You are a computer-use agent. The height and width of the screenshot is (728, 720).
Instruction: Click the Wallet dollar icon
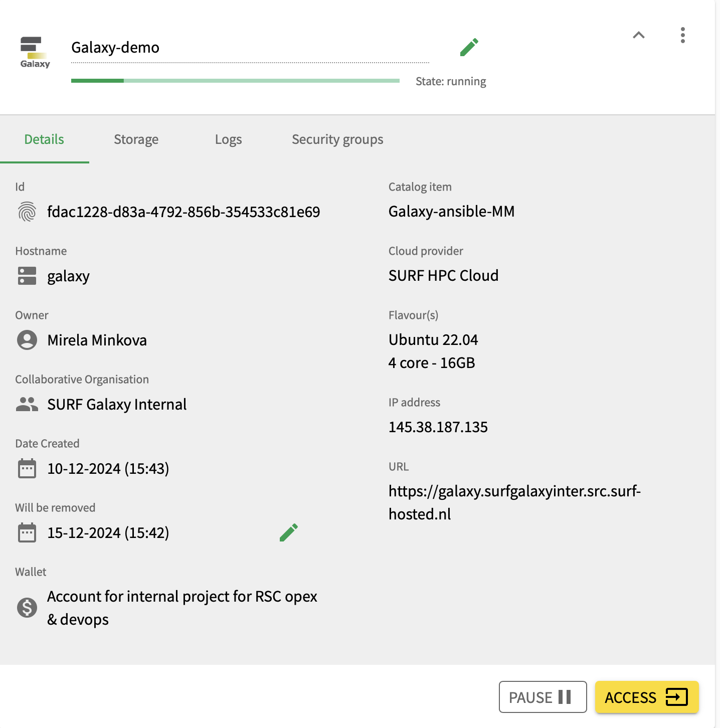tap(27, 608)
